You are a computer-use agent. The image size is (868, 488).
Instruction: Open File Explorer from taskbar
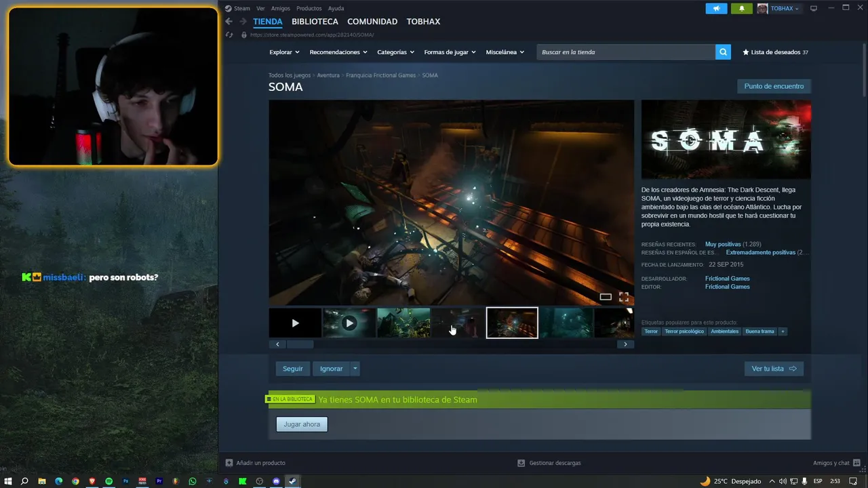[41, 481]
